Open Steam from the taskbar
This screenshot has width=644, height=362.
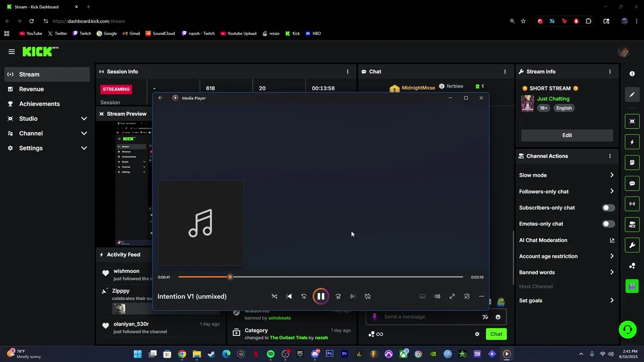pyautogui.click(x=211, y=354)
